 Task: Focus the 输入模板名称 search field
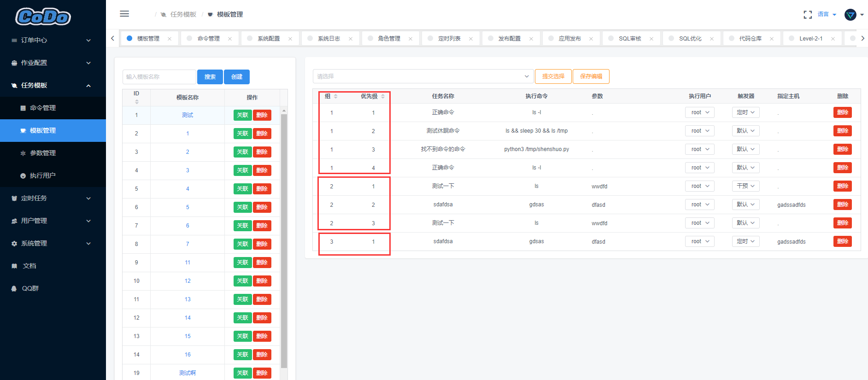pos(159,77)
